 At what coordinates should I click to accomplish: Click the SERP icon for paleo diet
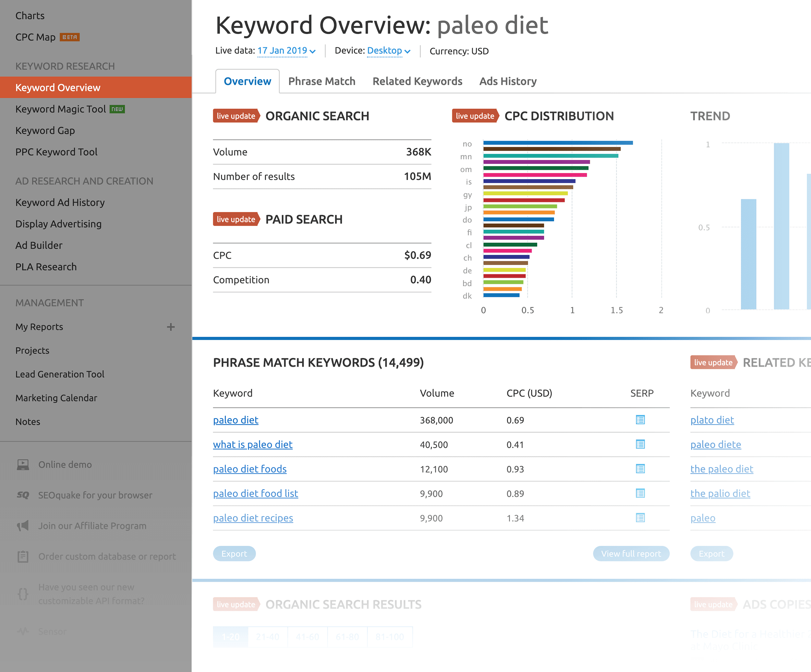(640, 419)
